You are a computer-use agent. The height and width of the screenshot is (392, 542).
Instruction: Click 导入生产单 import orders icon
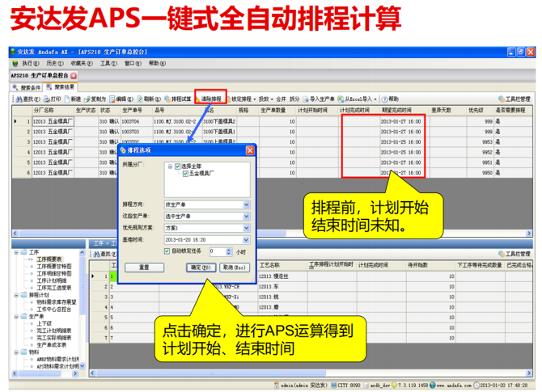(x=306, y=99)
